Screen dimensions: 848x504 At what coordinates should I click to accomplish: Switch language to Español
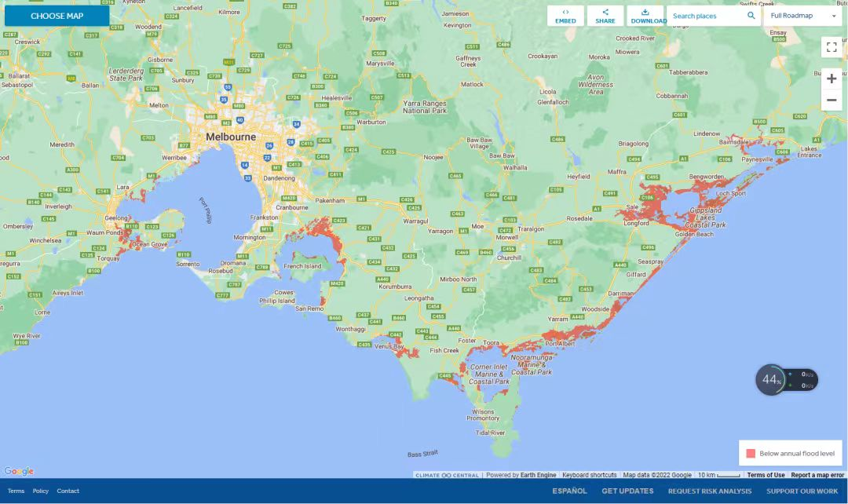click(x=569, y=491)
